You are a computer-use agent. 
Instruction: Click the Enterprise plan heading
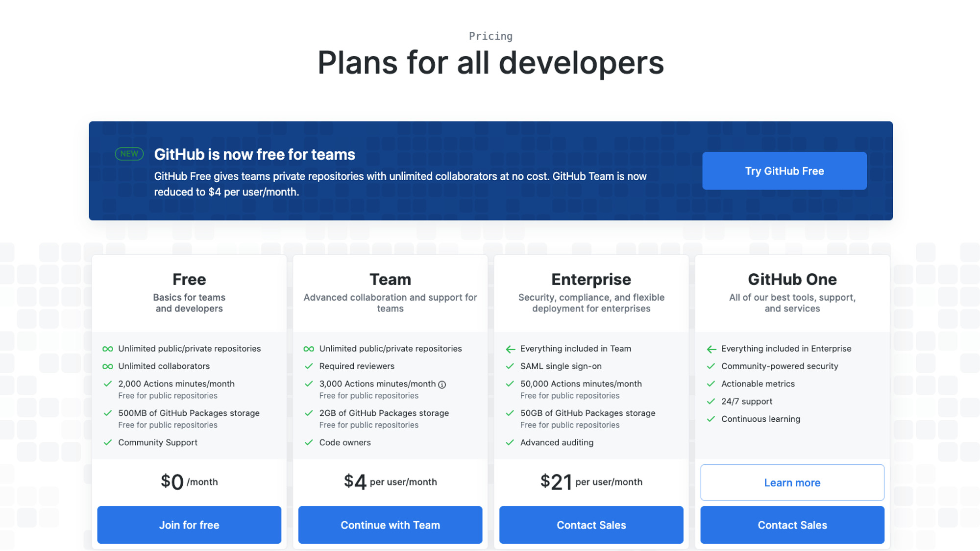point(591,279)
